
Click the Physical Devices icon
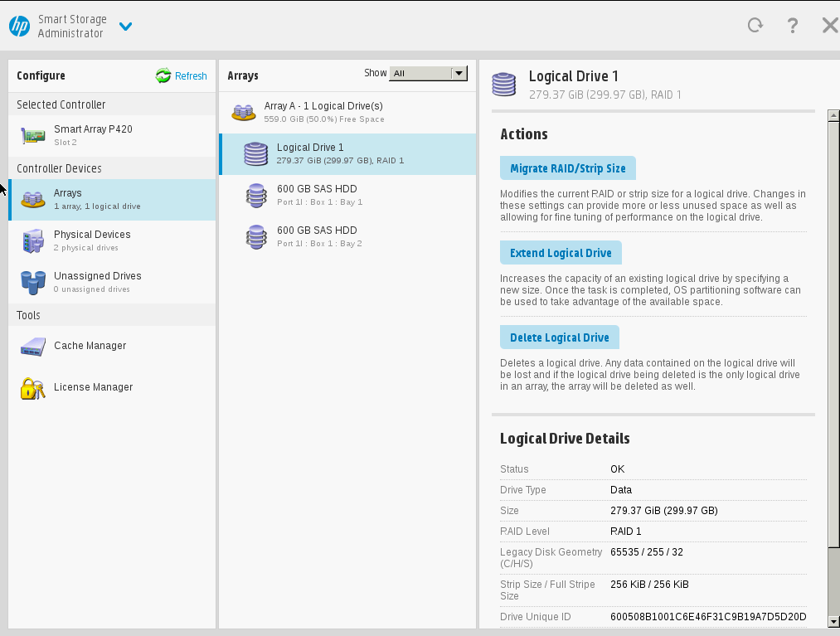(32, 240)
